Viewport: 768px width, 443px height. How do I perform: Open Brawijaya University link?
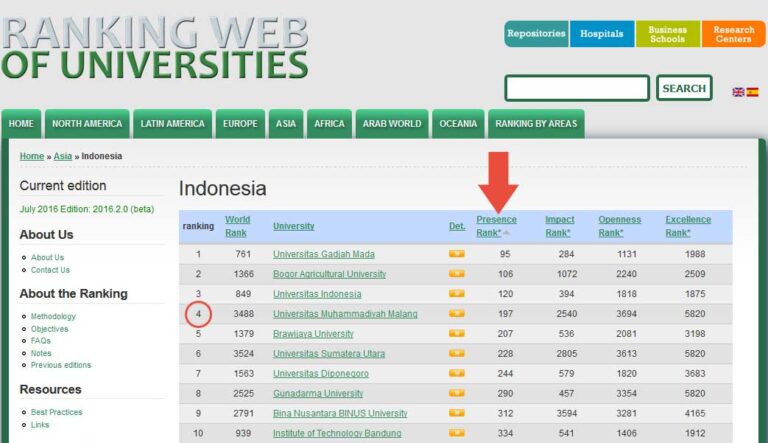[313, 334]
